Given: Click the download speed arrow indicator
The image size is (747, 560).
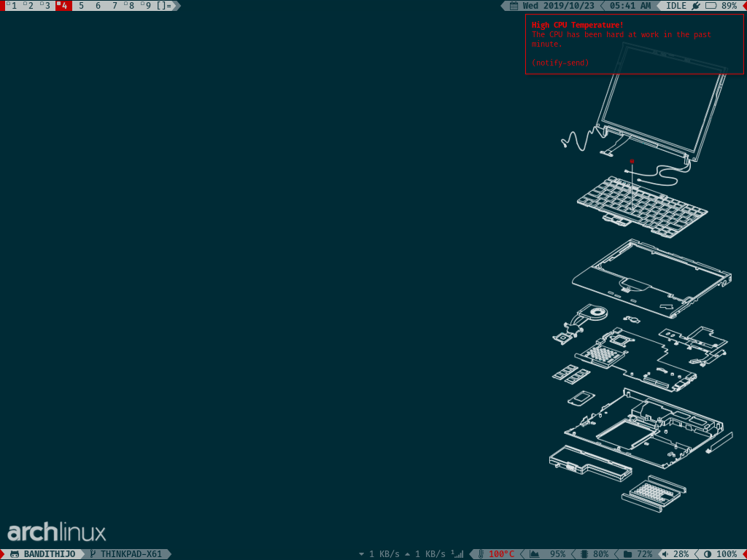Looking at the screenshot, I should (361, 554).
